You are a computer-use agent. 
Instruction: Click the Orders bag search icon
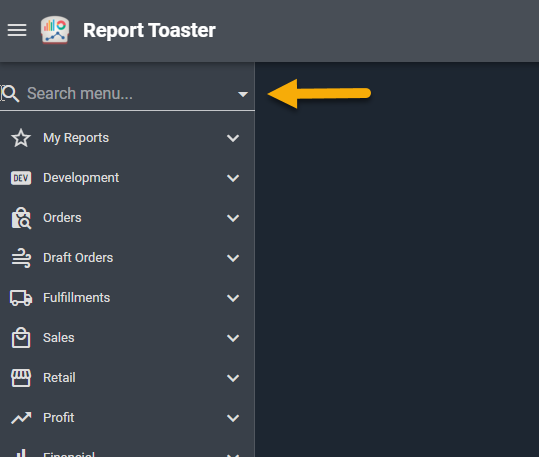21,218
